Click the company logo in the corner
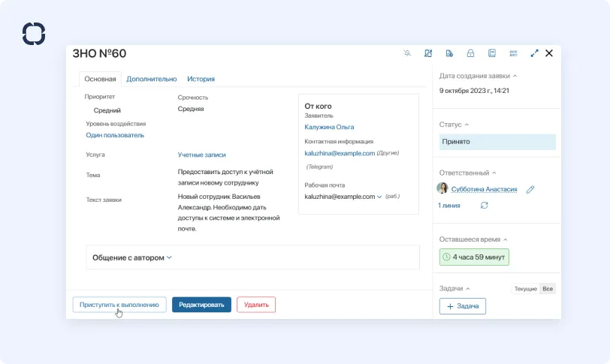This screenshot has height=364, width=610. (34, 34)
